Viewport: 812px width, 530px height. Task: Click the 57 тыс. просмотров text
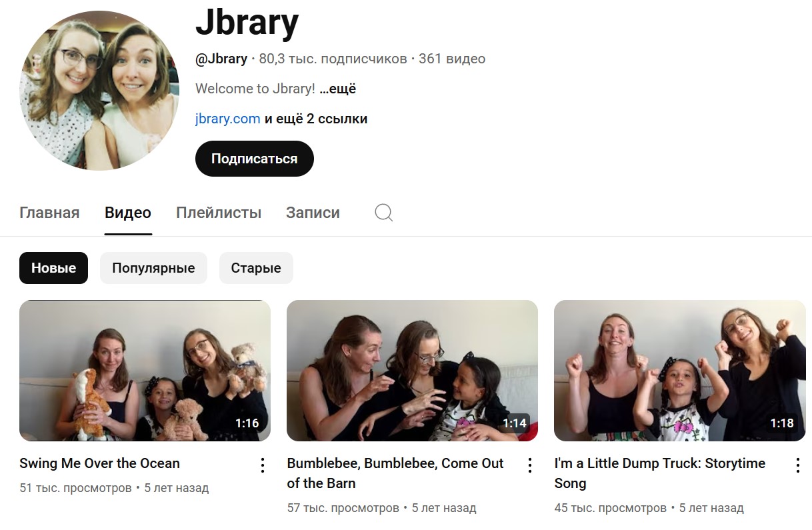343,508
